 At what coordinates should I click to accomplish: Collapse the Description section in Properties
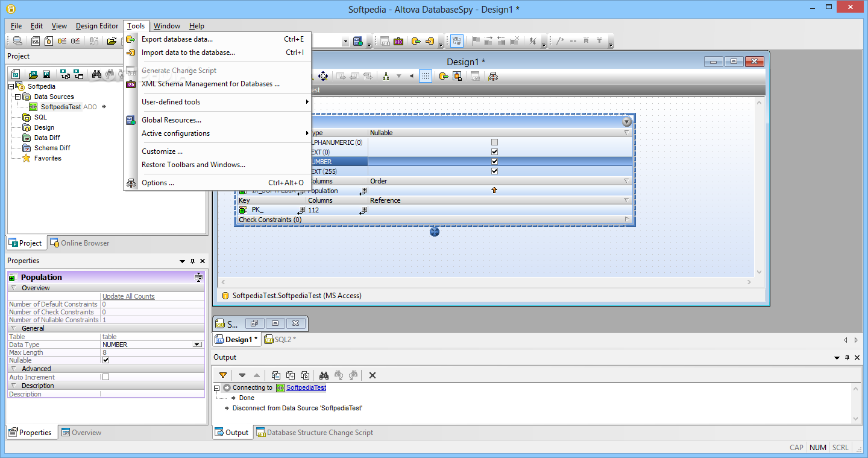coord(13,386)
